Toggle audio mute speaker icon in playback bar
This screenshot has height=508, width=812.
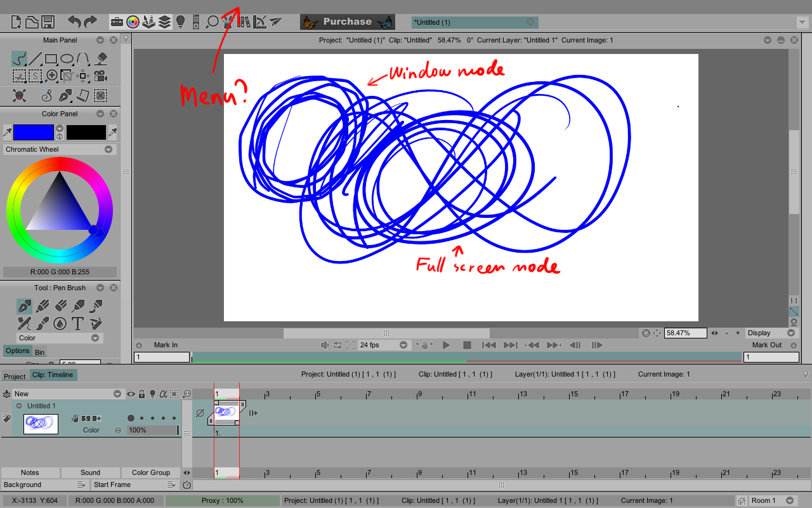click(325, 345)
